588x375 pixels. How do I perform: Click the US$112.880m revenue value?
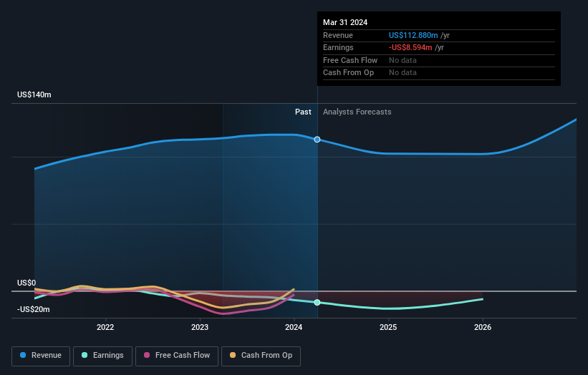[x=413, y=35]
